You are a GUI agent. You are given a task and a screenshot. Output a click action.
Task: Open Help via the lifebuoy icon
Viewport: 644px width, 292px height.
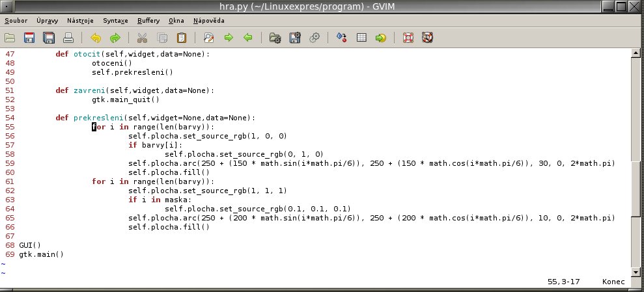click(408, 38)
